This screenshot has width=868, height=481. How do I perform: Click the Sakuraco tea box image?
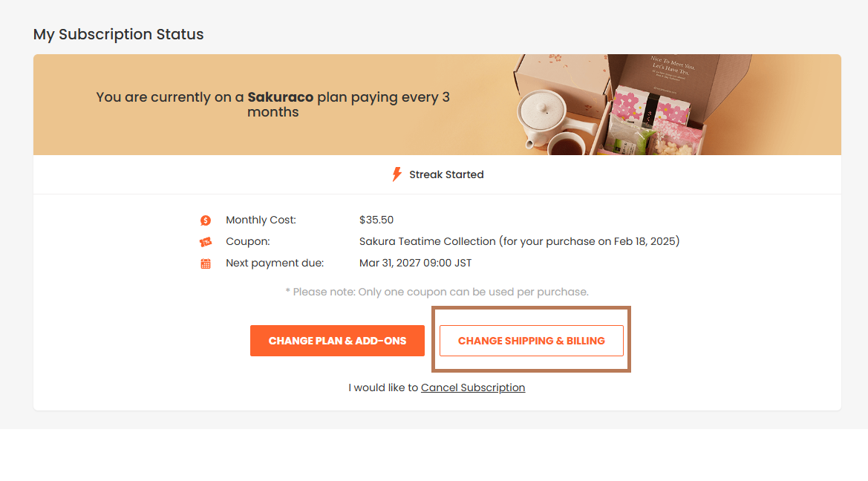631,105
